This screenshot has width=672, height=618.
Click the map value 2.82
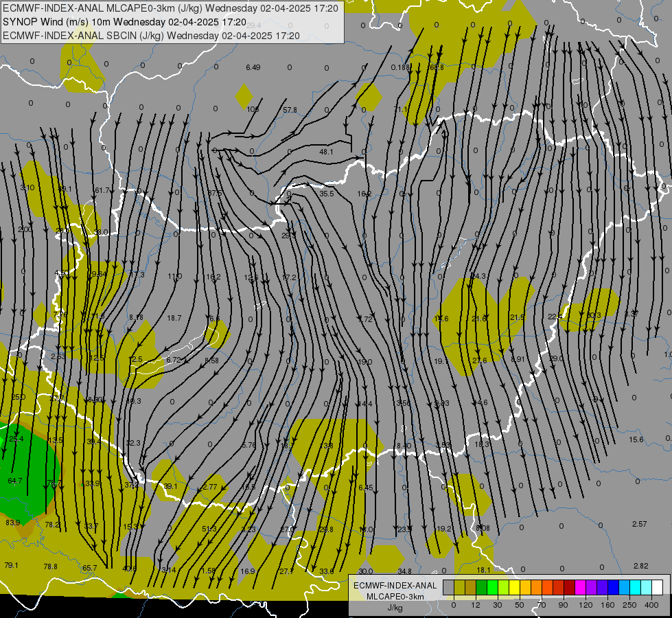640,566
